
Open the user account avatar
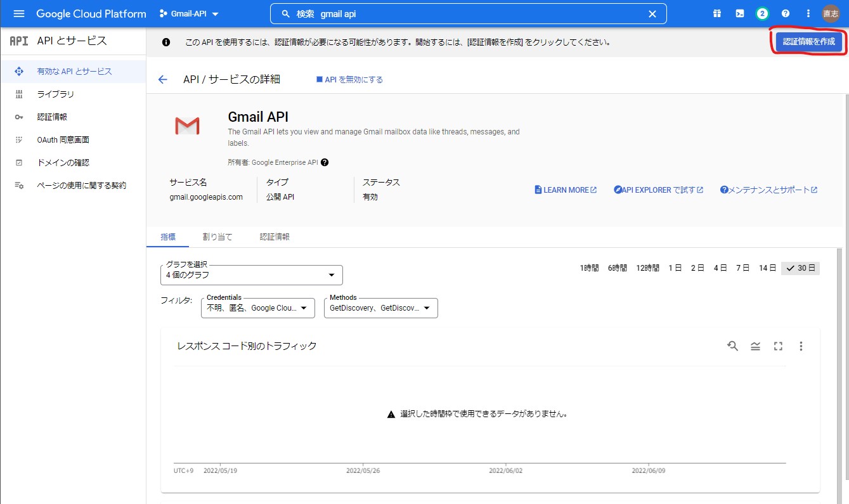pos(831,13)
